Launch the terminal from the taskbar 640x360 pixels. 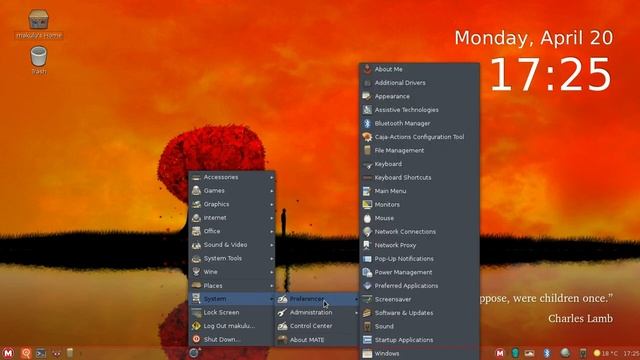pos(41,353)
